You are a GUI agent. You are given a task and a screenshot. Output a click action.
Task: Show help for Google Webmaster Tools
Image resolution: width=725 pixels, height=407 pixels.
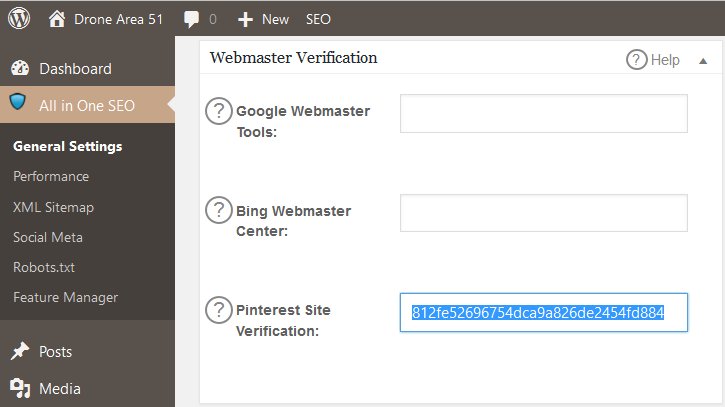click(x=219, y=111)
